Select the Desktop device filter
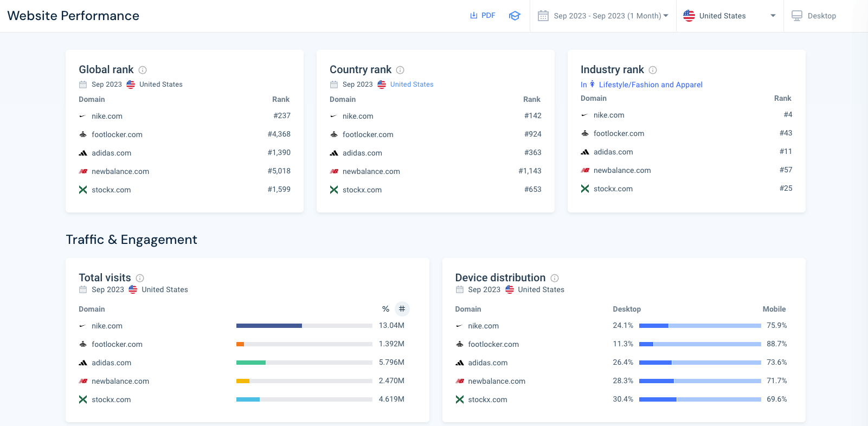This screenshot has width=868, height=426. tap(814, 16)
